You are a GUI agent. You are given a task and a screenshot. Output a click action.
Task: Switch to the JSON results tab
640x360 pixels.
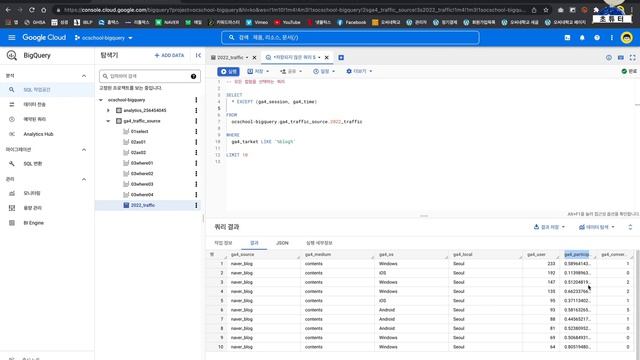(x=282, y=243)
